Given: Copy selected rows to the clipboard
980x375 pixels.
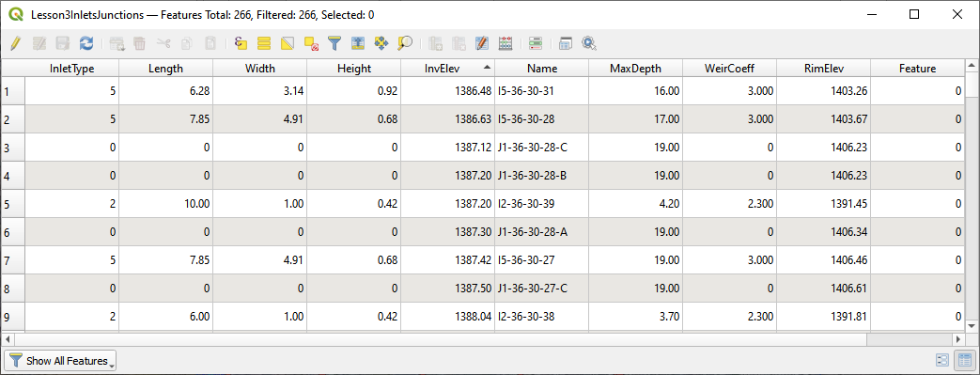Looking at the screenshot, I should click(187, 43).
